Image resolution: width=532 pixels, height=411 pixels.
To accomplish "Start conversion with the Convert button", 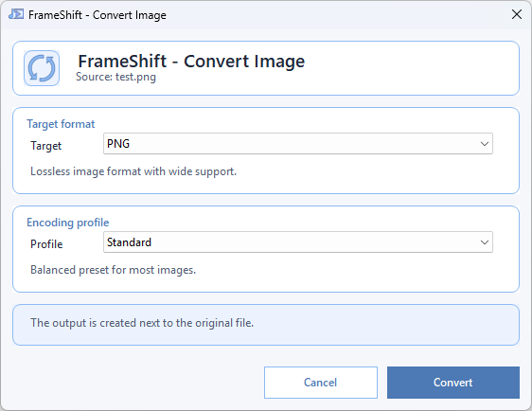I will tap(452, 383).
